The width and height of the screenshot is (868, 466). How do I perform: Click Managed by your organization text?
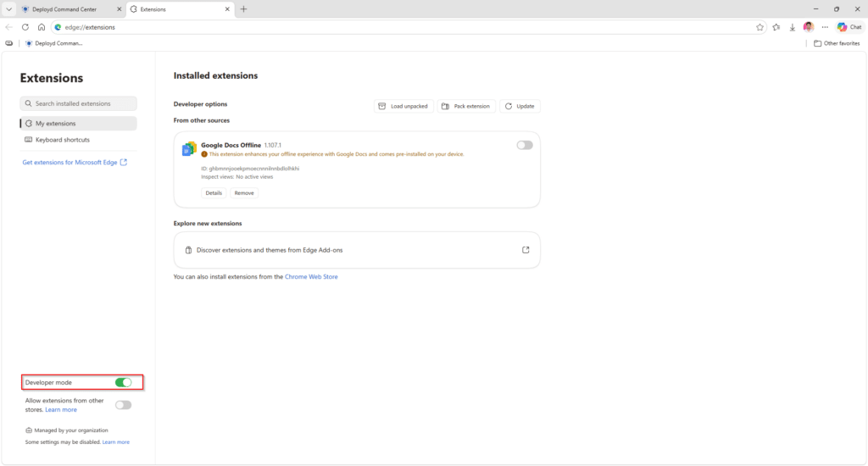[x=71, y=430]
